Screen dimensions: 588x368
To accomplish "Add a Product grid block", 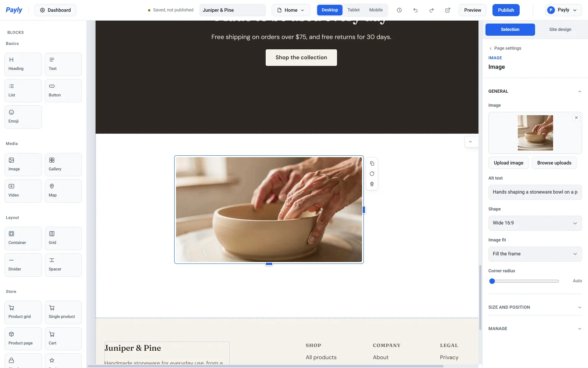I will (23, 312).
